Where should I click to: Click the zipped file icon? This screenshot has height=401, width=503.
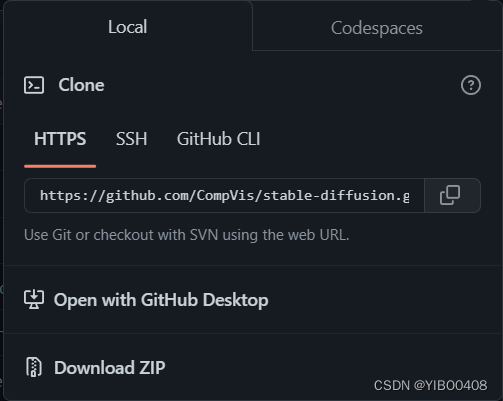pyautogui.click(x=34, y=367)
